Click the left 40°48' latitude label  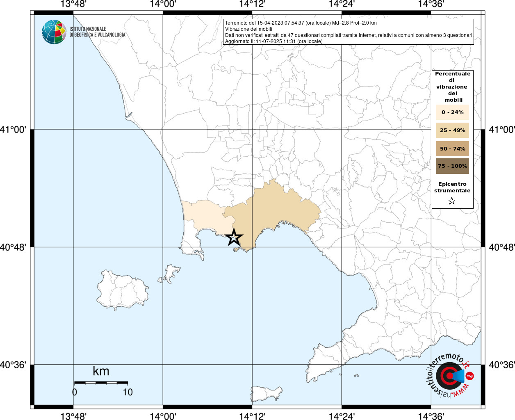point(13,247)
